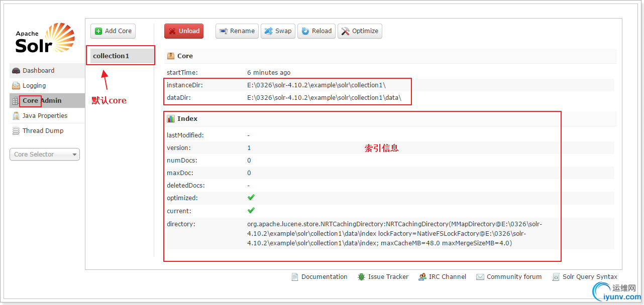Click the numDocs value 0

click(249, 161)
